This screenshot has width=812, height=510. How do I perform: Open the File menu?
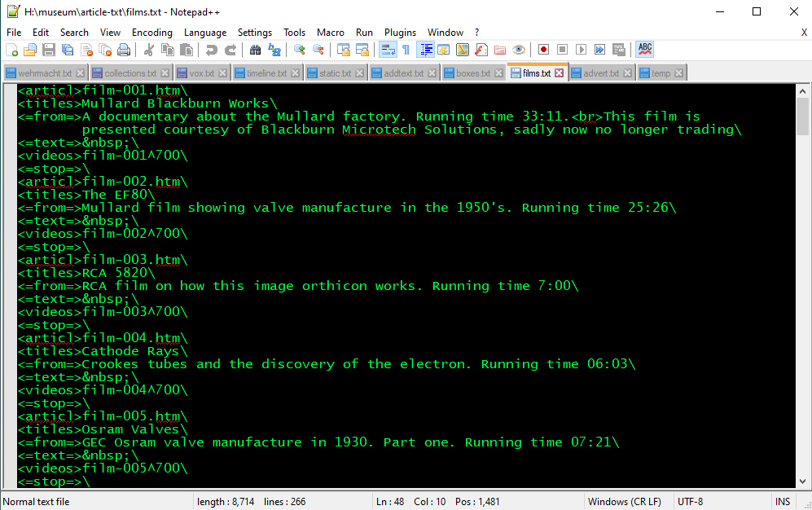(x=14, y=33)
